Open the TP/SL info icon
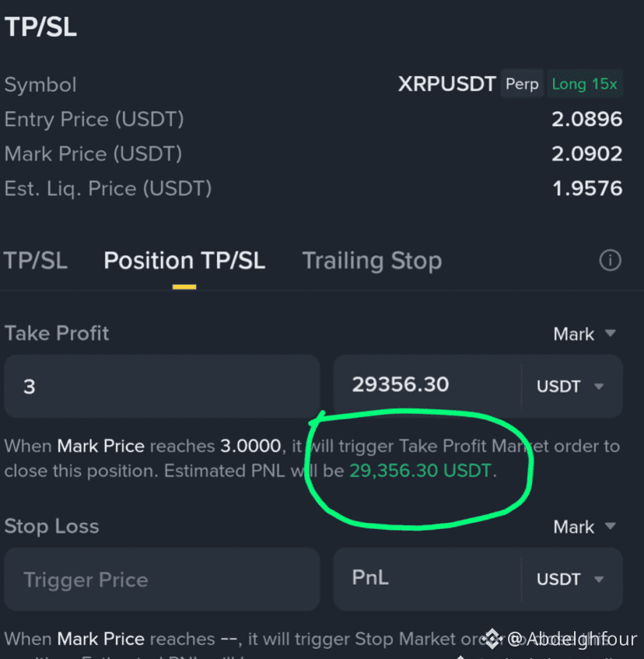 610,260
